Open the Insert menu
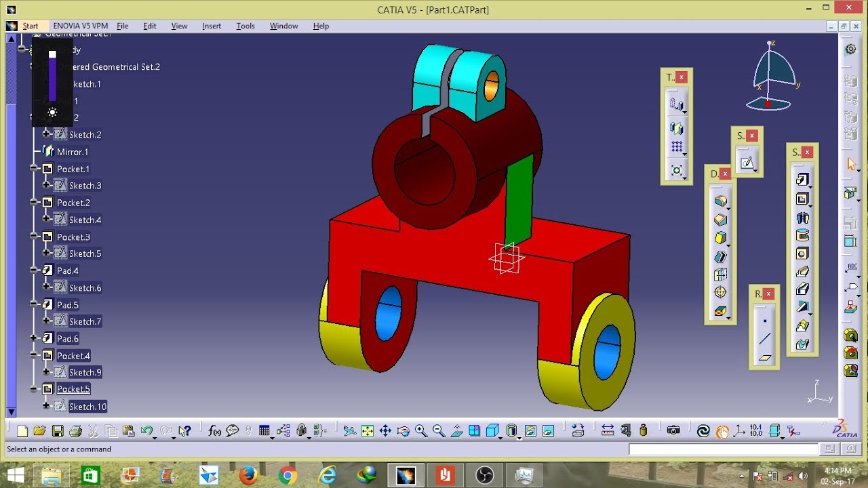 (x=212, y=26)
